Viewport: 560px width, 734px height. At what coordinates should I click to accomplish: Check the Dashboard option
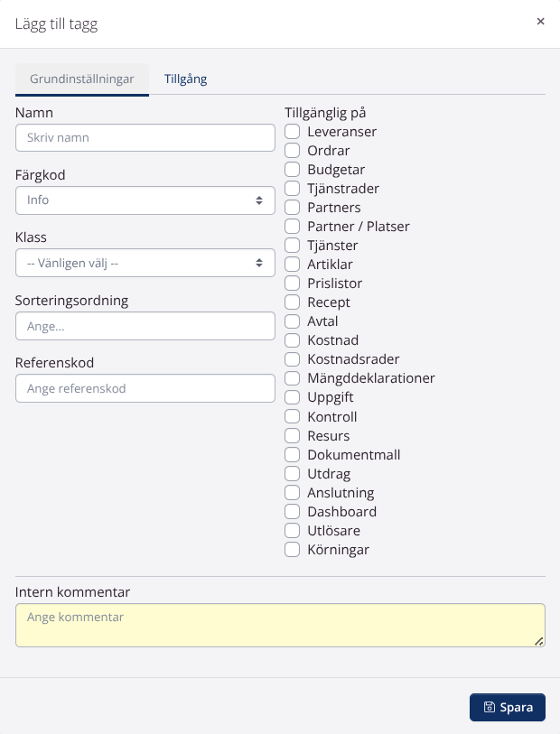292,511
